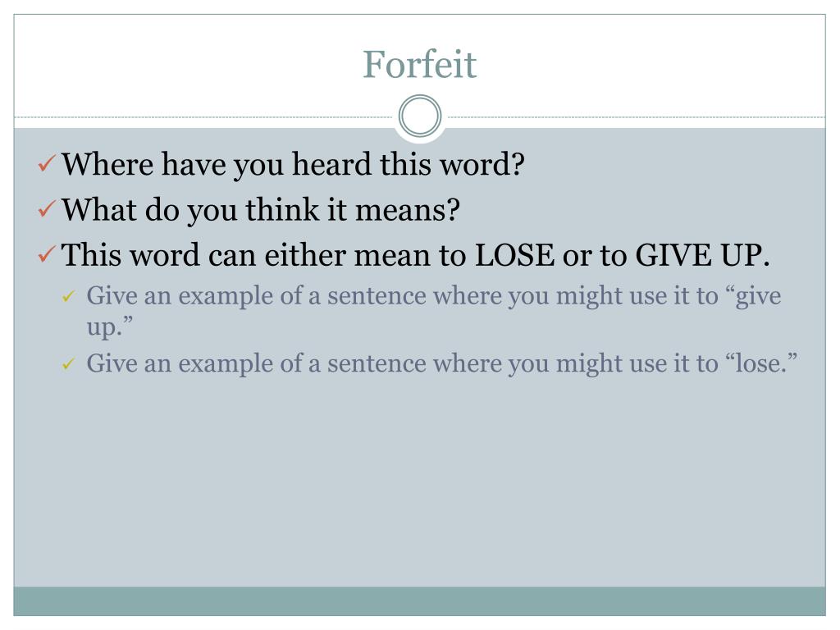This screenshot has height=630, width=840.
Task: Click the Forfeit slide title
Action: pyautogui.click(x=419, y=65)
